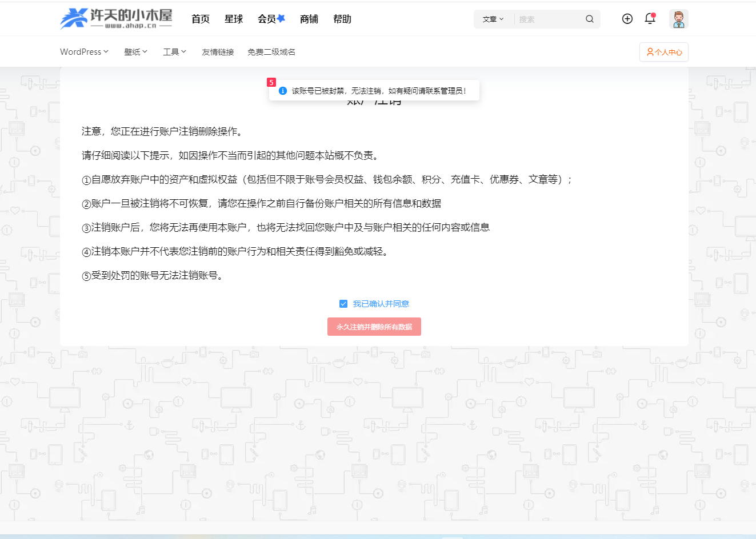Expand the 工具 tools dropdown
The width and height of the screenshot is (756, 539).
coord(174,51)
